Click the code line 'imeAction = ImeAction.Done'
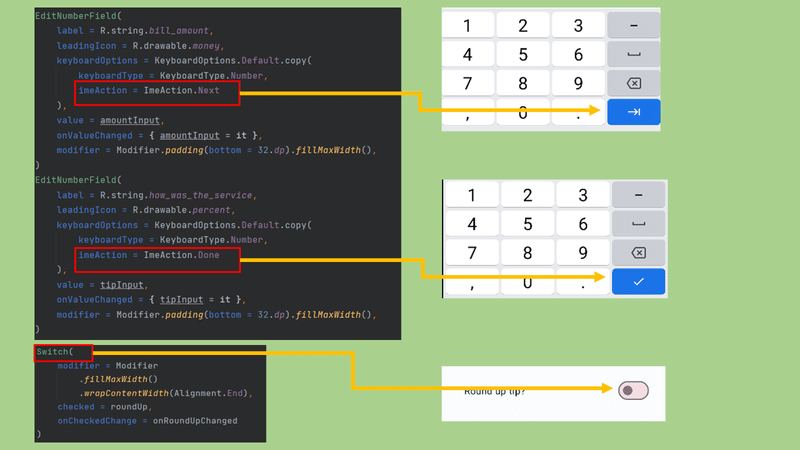Screen dimensions: 800x450 [x=148, y=255]
